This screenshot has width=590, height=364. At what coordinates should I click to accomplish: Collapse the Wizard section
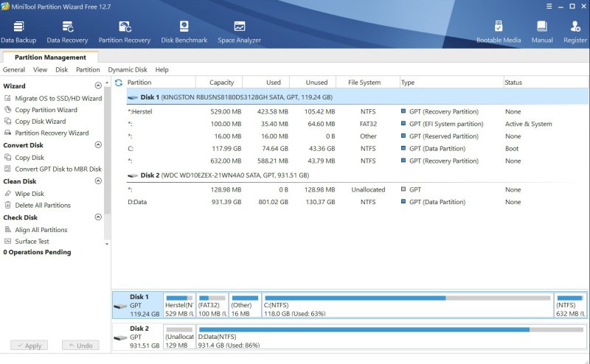tap(98, 86)
